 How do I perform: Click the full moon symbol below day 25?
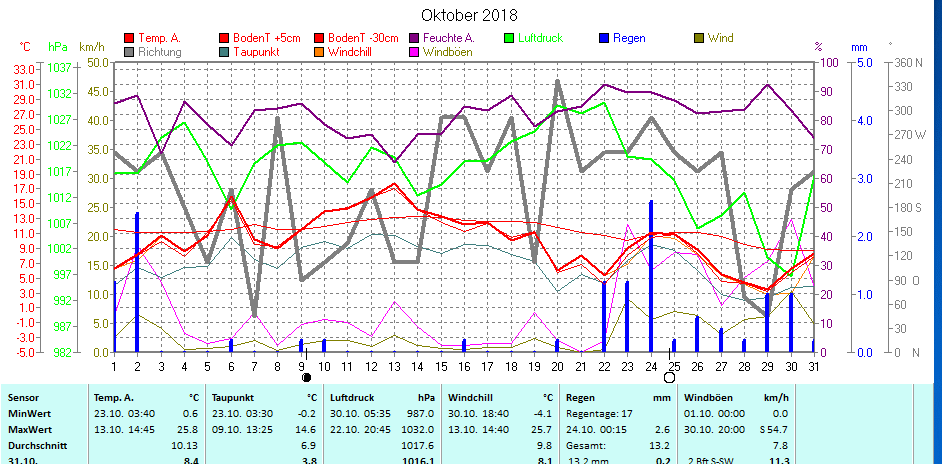(x=669, y=377)
